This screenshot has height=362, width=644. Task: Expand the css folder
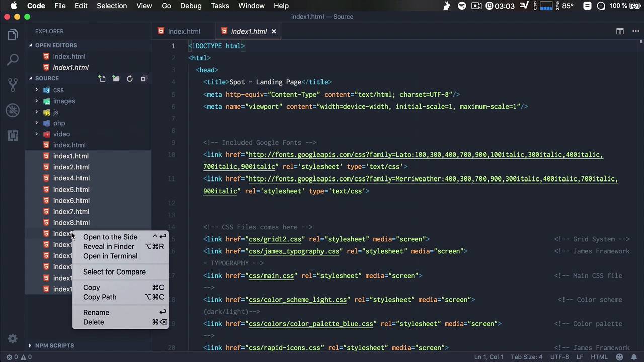pyautogui.click(x=58, y=90)
